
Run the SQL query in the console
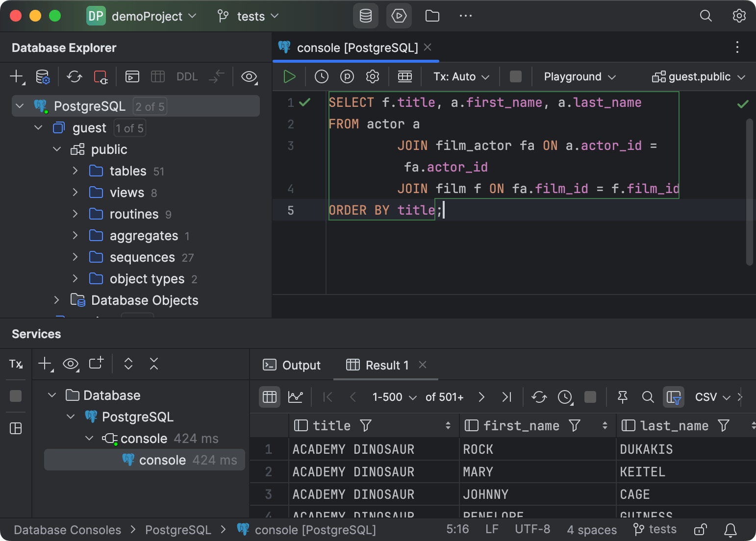(289, 76)
